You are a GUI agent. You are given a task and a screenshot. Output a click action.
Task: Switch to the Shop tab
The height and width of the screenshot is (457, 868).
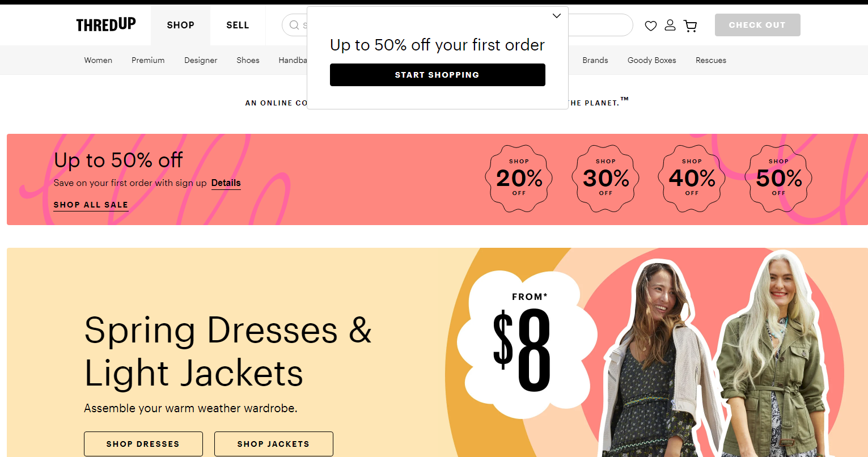180,25
